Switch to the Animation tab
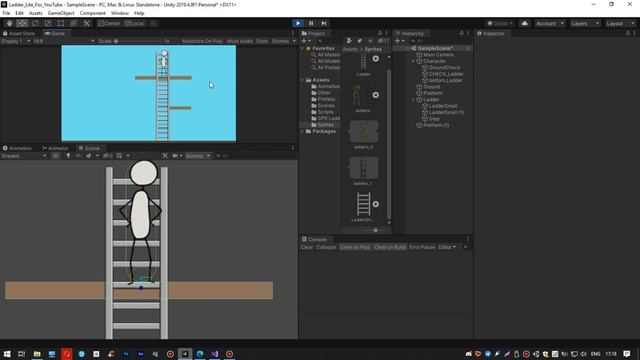 (17, 148)
